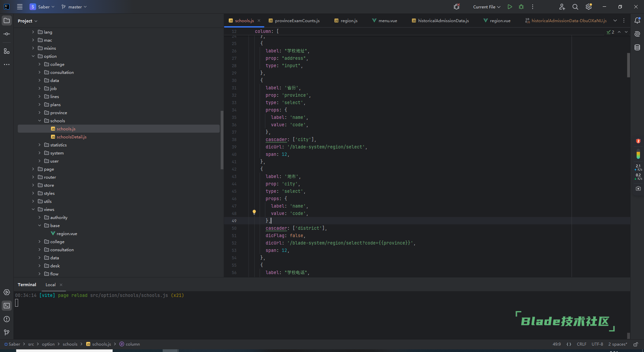This screenshot has width=644, height=352.
Task: Collapse the option folder
Action: pos(33,56)
